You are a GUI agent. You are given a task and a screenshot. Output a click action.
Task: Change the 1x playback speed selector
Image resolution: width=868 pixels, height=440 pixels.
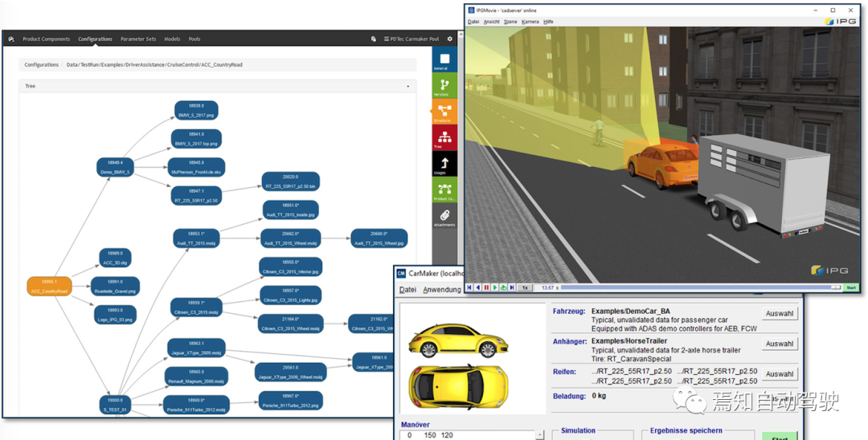524,287
